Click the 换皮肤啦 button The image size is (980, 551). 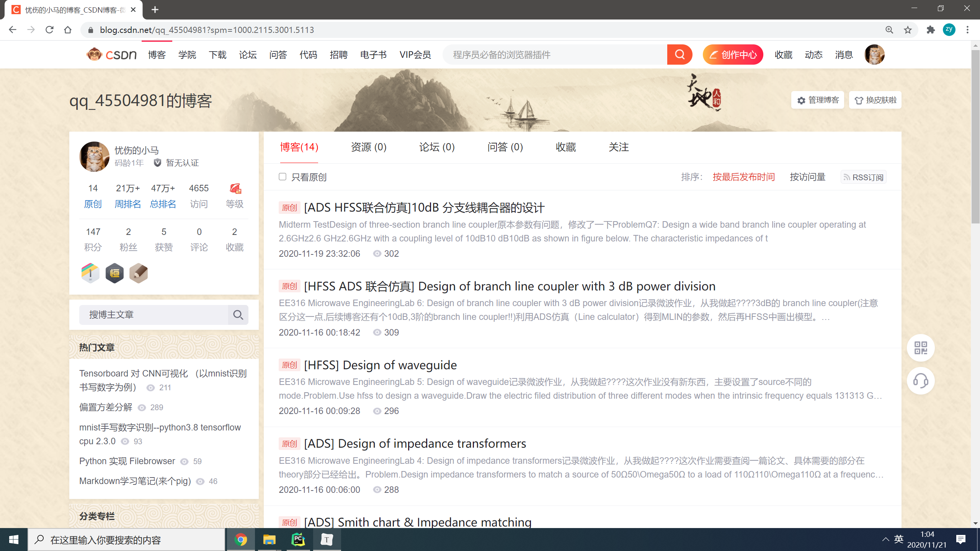[x=875, y=100]
